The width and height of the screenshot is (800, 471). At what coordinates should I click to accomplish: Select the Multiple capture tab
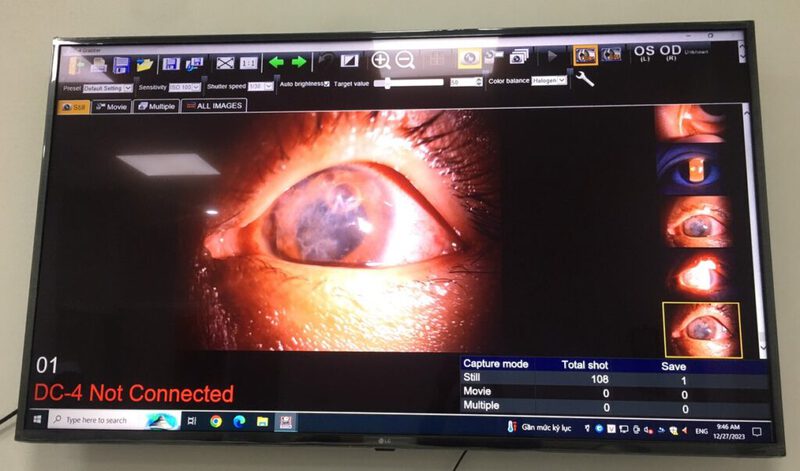click(157, 105)
